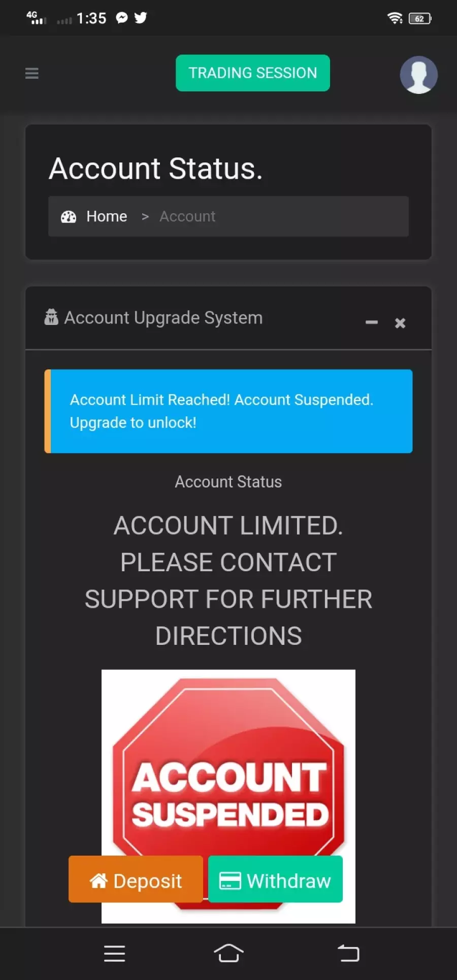Screen dimensions: 457x980
Task: Click the TRADING SESSION button
Action: [253, 73]
